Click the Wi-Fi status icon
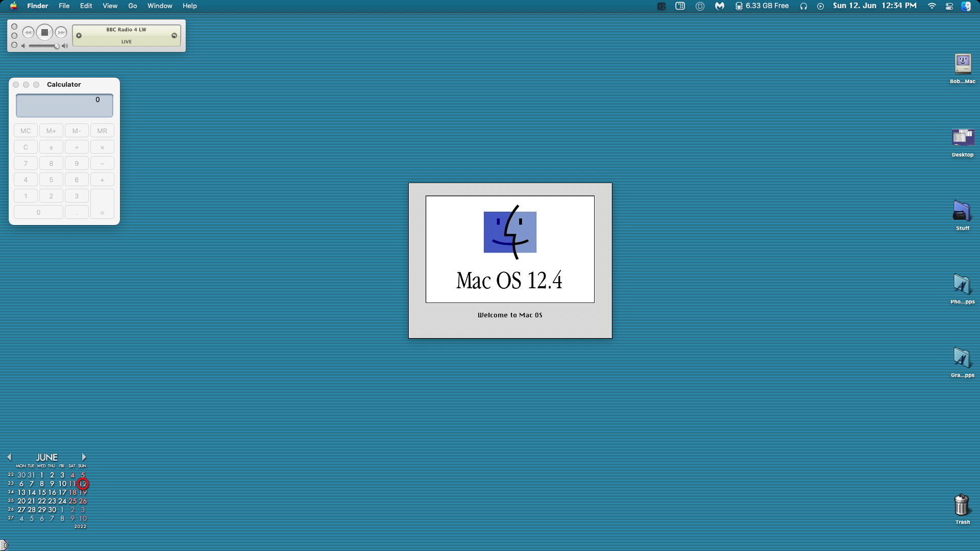The image size is (980, 551). (932, 6)
